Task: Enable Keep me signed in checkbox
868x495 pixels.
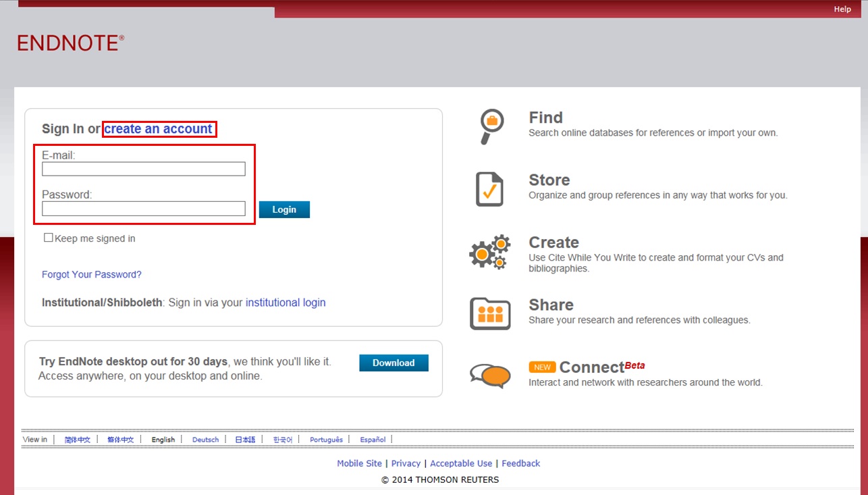Action: (x=49, y=238)
